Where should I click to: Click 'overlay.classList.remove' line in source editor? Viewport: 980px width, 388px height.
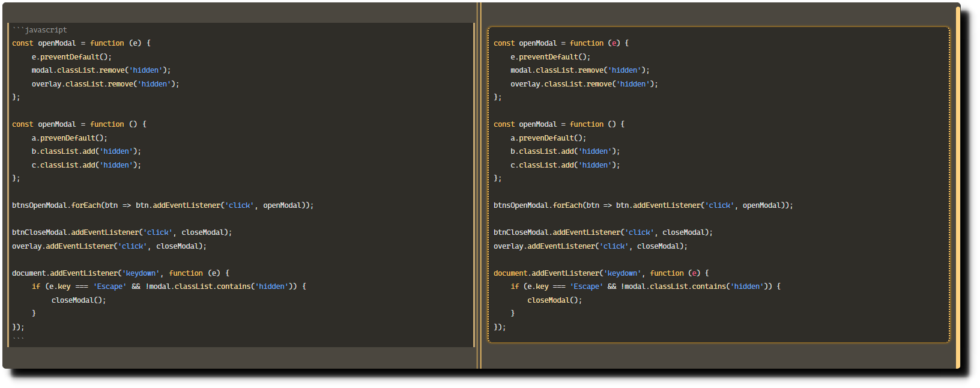105,84
